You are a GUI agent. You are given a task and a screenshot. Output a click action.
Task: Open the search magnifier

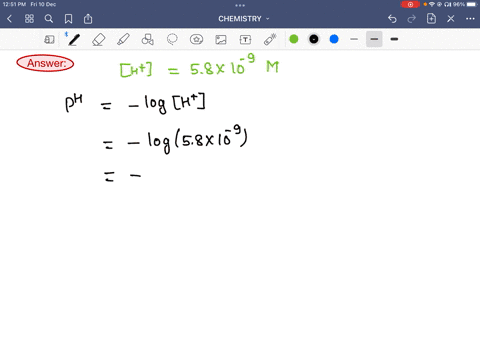(49, 19)
